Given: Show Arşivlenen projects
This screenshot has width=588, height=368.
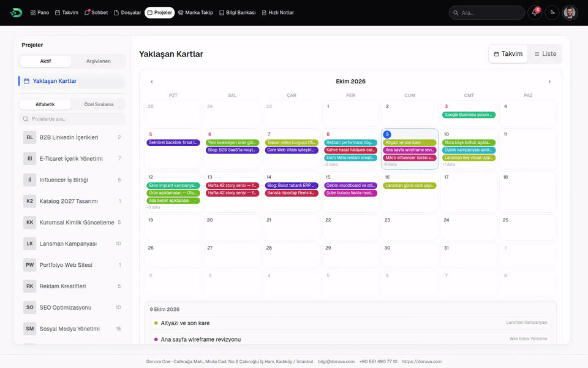Looking at the screenshot, I should [98, 61].
